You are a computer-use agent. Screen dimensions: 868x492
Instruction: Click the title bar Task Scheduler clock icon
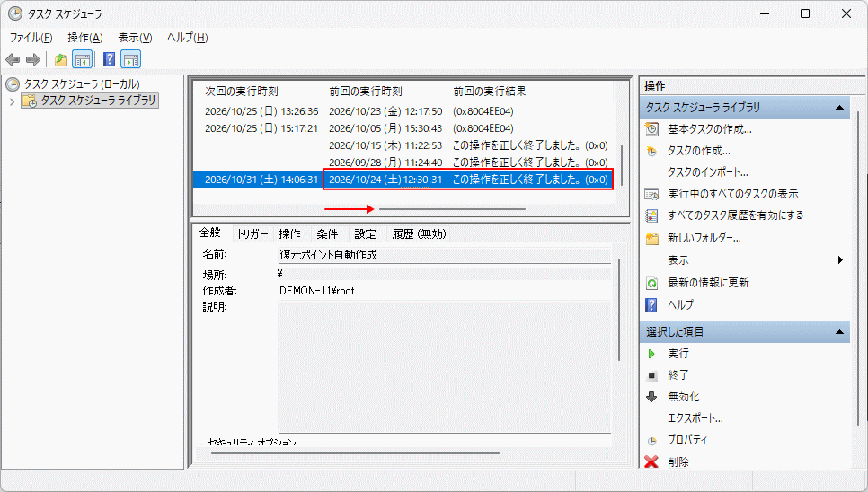tap(15, 13)
